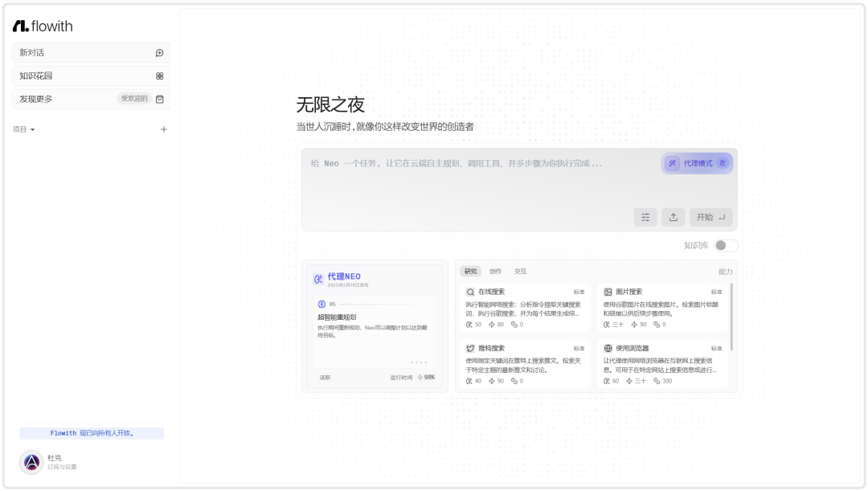Click the Twitter bird icon of 推特搜索
This screenshot has height=491, width=868.
pyautogui.click(x=470, y=349)
